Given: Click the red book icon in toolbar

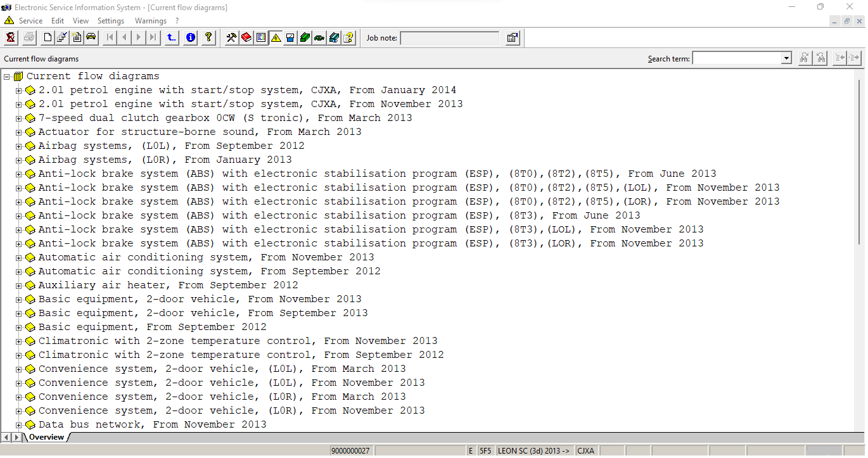Looking at the screenshot, I should pyautogui.click(x=246, y=38).
